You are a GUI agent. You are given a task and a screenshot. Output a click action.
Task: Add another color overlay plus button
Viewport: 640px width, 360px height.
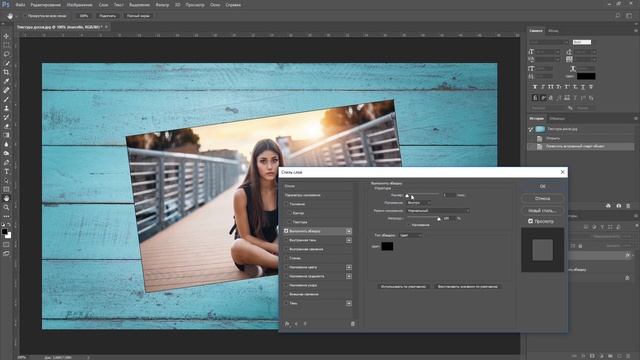(349, 267)
